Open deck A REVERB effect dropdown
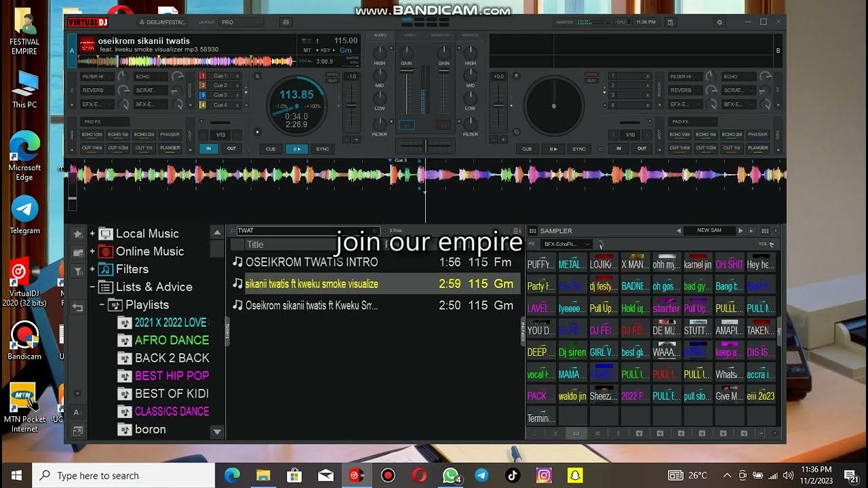This screenshot has width=868, height=488. (x=96, y=90)
